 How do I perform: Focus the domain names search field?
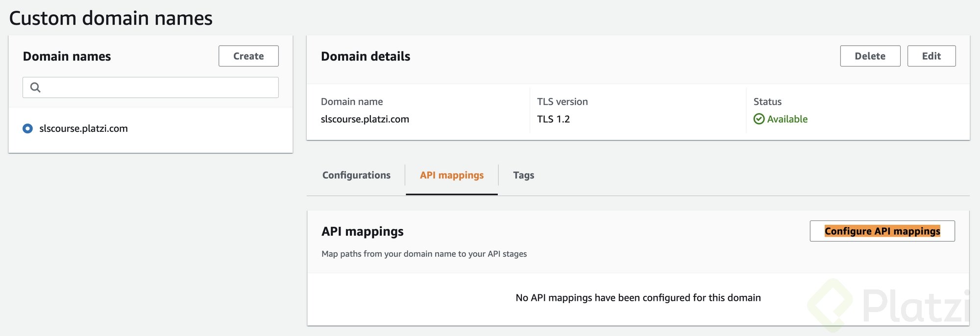(x=150, y=87)
